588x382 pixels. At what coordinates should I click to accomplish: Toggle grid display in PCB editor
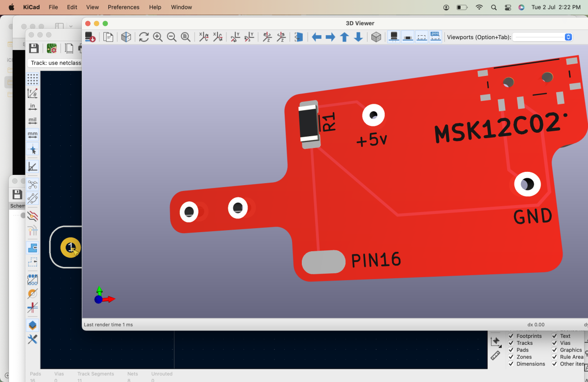pos(32,79)
